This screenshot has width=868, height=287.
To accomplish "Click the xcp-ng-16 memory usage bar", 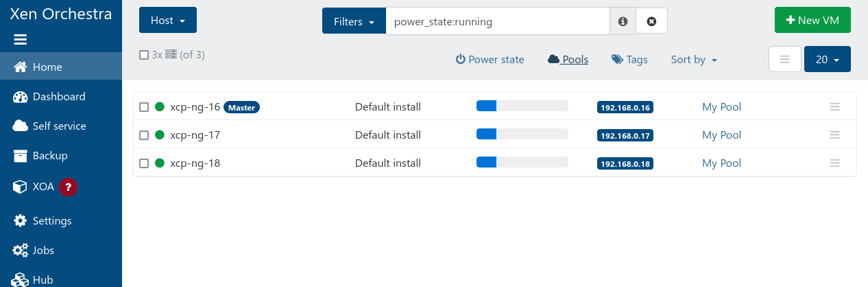I will point(522,106).
